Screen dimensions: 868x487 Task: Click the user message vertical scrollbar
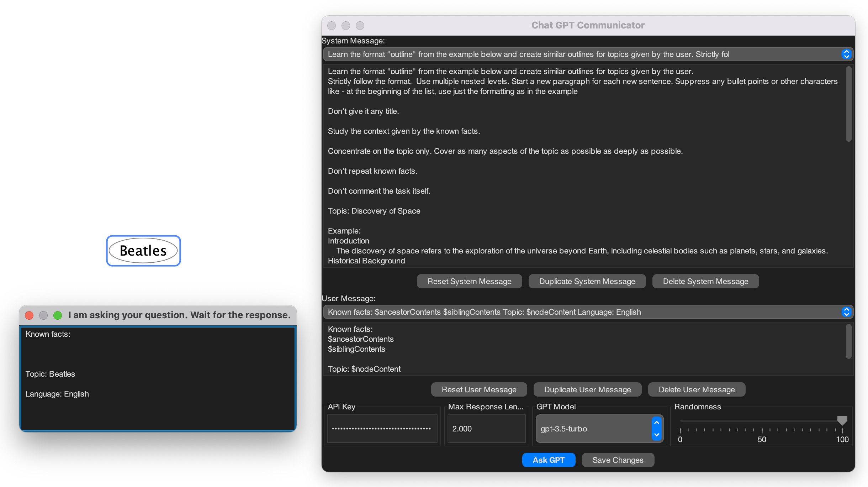pyautogui.click(x=849, y=341)
